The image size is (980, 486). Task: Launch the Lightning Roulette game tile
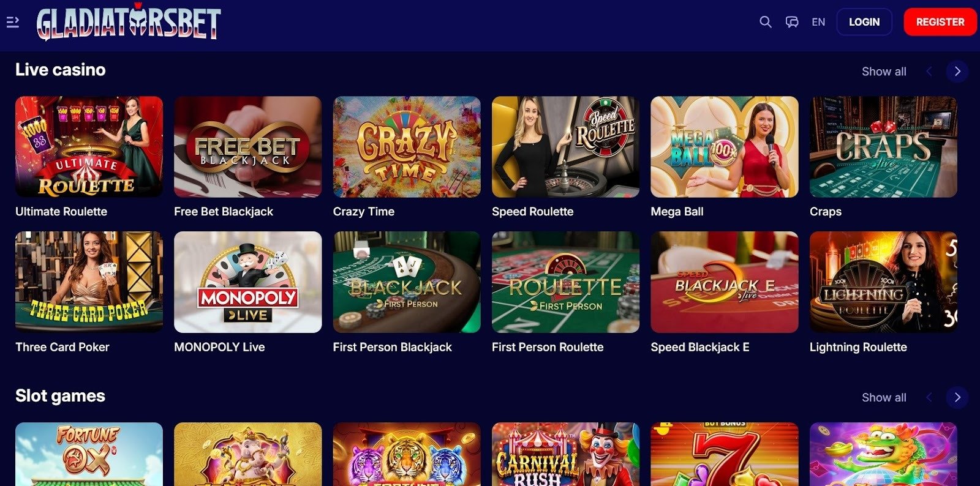click(x=883, y=282)
